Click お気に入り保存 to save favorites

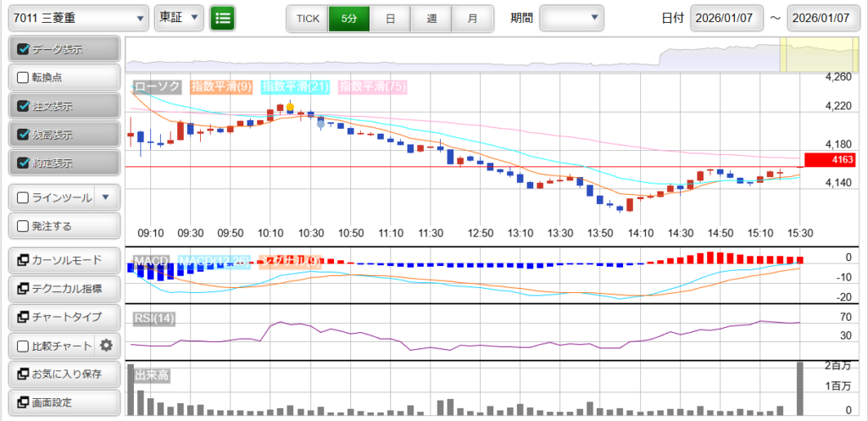(x=63, y=374)
